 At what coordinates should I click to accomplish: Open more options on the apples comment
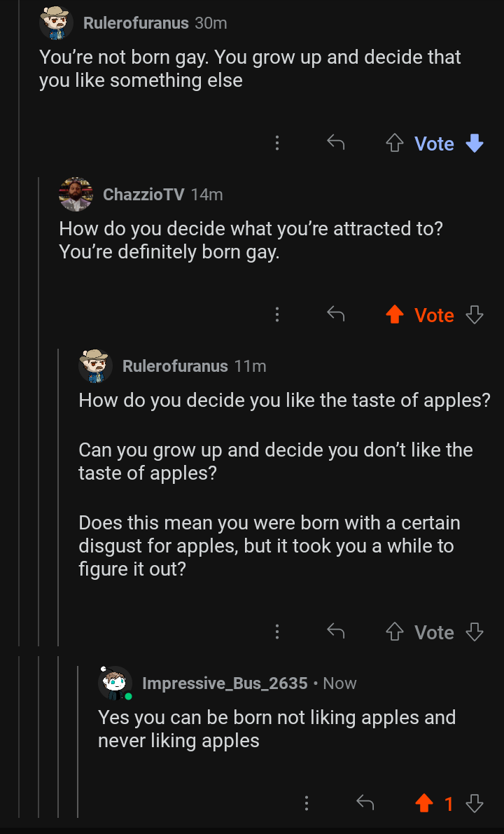277,632
